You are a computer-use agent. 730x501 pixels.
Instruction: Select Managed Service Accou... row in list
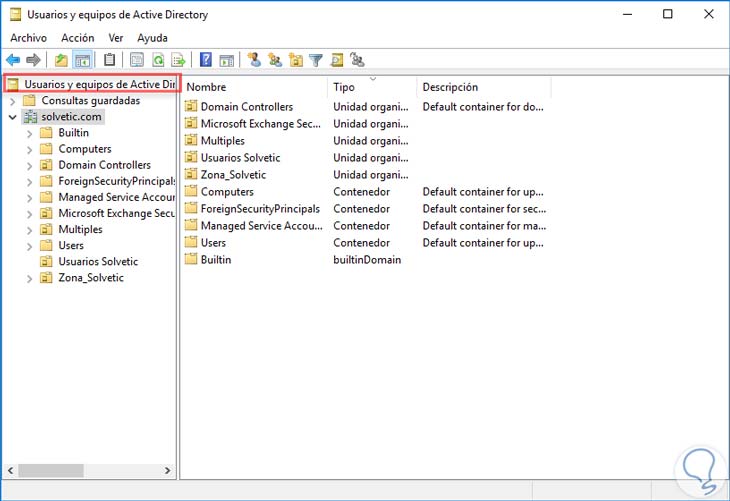pyautogui.click(x=261, y=226)
